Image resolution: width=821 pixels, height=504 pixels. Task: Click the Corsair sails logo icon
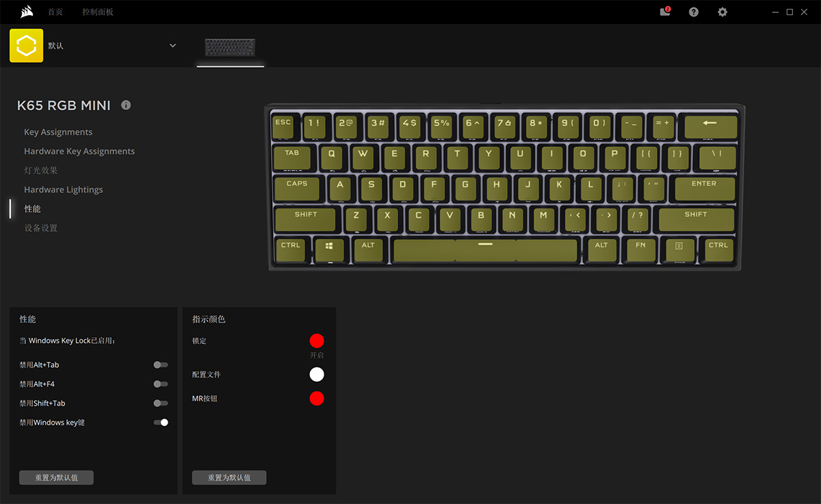[x=26, y=12]
